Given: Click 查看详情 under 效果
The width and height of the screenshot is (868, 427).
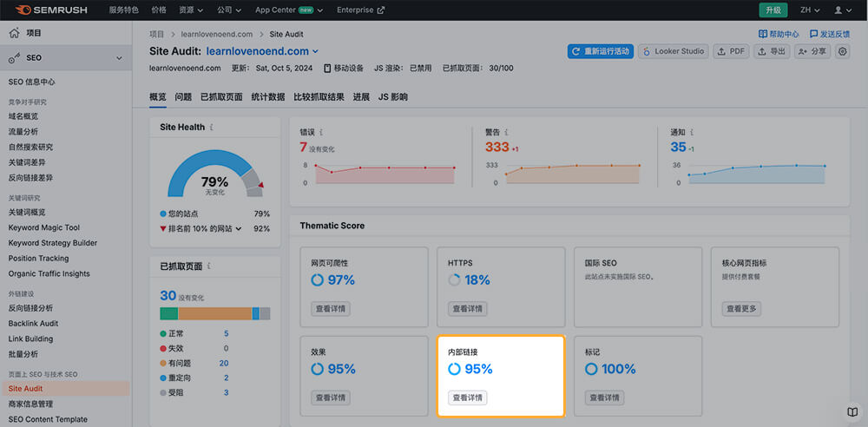Looking at the screenshot, I should tap(331, 397).
